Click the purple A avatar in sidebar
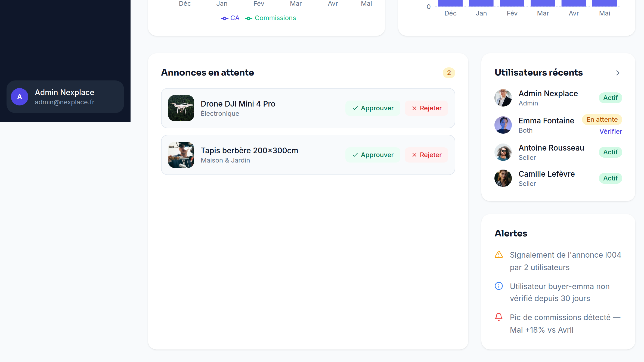 (x=20, y=97)
